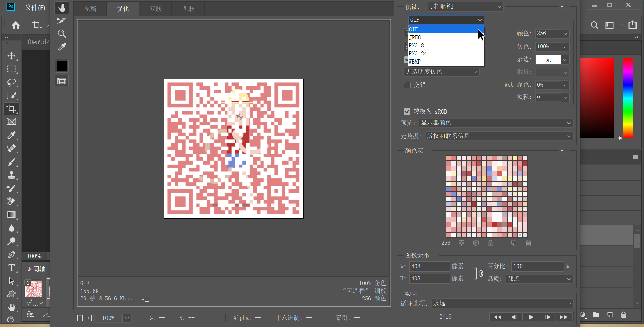
Task: Open the 预设 preset dropdown
Action: tap(465, 6)
